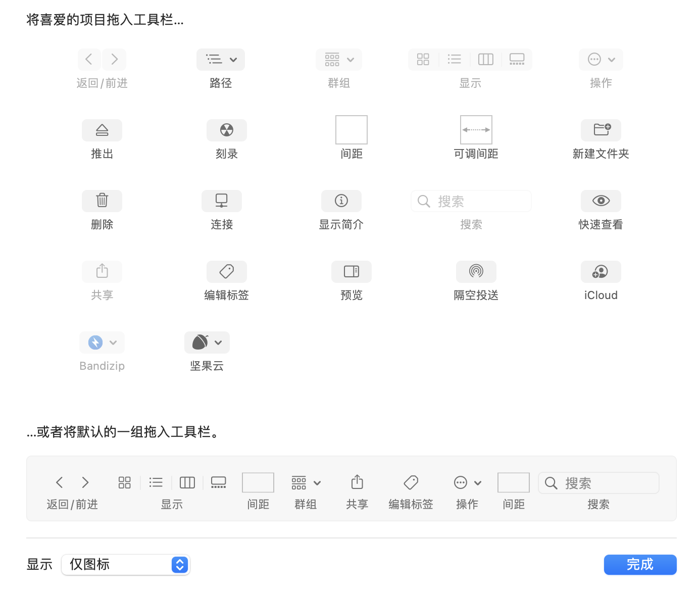Open the 操作 chevron in the palette
This screenshot has height=590, width=700.
click(612, 60)
